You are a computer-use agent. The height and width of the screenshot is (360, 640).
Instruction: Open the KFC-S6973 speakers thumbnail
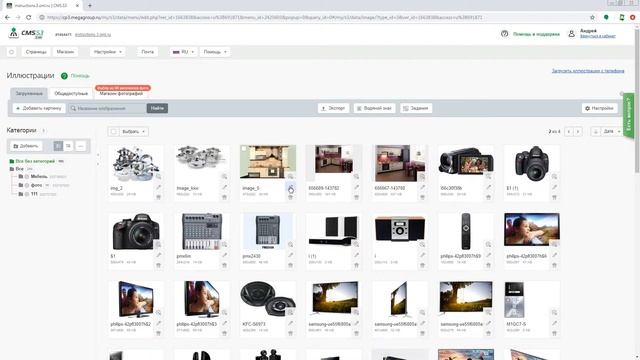coord(268,299)
